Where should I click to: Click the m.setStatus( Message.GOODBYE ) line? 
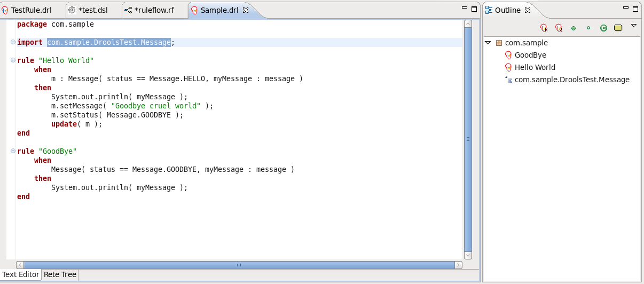(117, 115)
